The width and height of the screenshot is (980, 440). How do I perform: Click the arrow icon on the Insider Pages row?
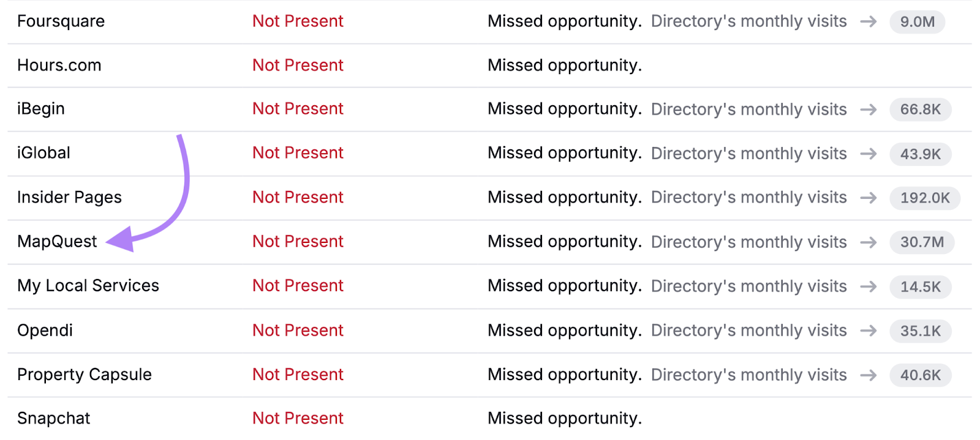tap(869, 198)
